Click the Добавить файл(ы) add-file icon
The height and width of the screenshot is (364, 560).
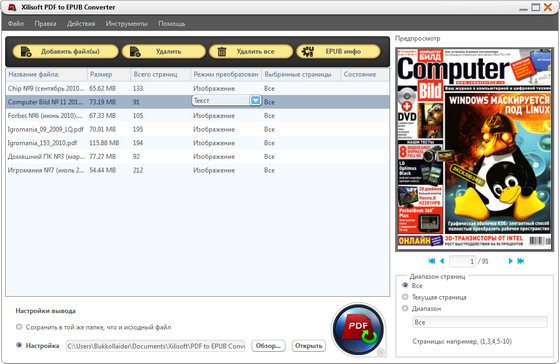click(26, 52)
